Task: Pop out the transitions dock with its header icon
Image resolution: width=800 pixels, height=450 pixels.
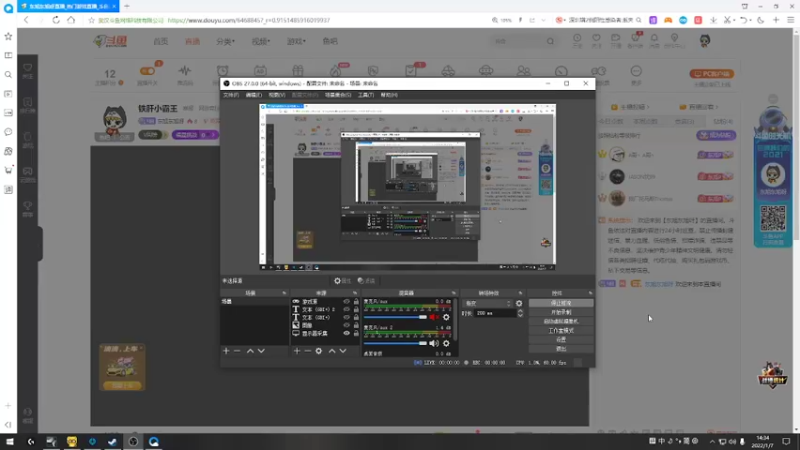Action: [520, 293]
